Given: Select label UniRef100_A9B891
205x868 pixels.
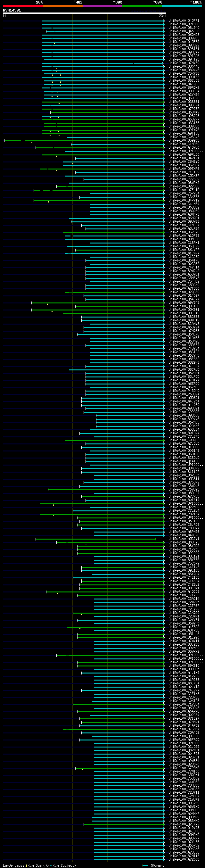Looking at the screenshot, I should [184, 409].
